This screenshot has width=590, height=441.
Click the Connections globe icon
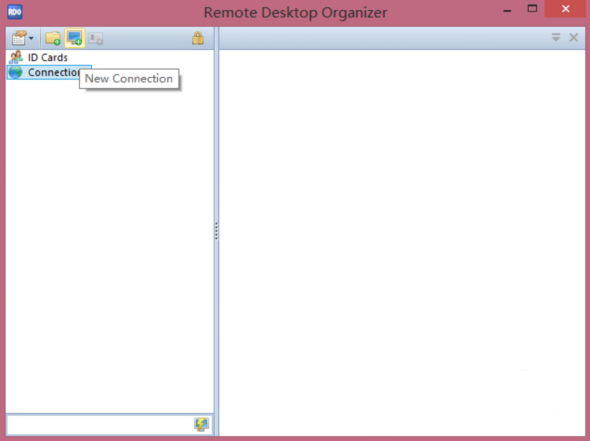pyautogui.click(x=15, y=72)
